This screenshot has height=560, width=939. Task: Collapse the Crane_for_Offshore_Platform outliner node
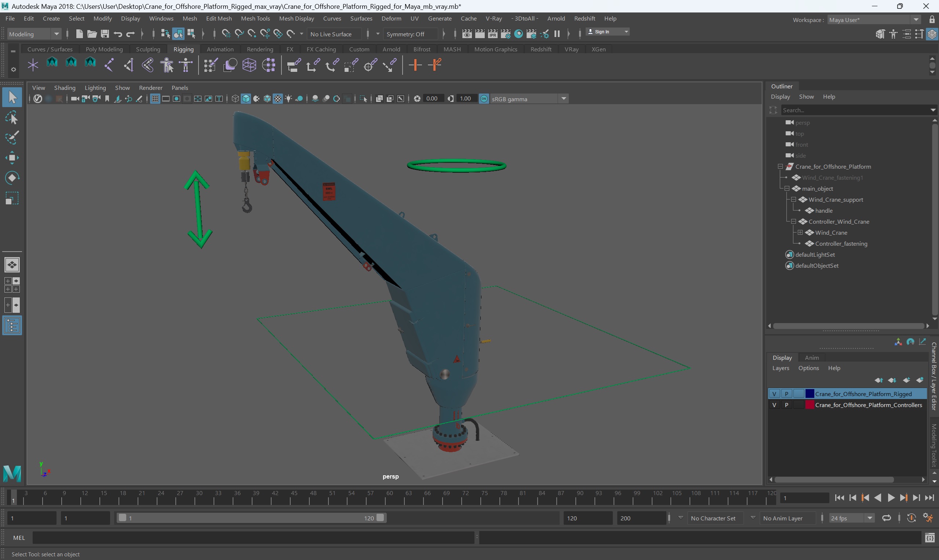(780, 166)
